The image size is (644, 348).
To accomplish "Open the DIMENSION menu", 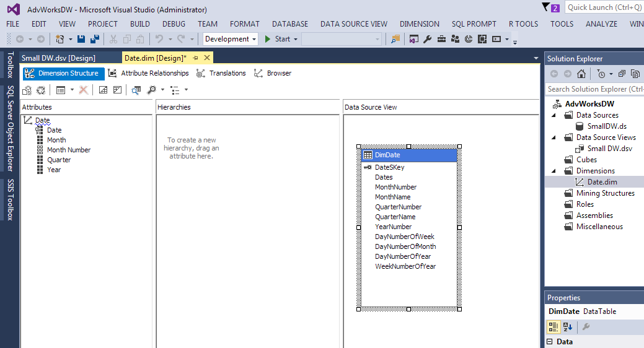I will 419,24.
